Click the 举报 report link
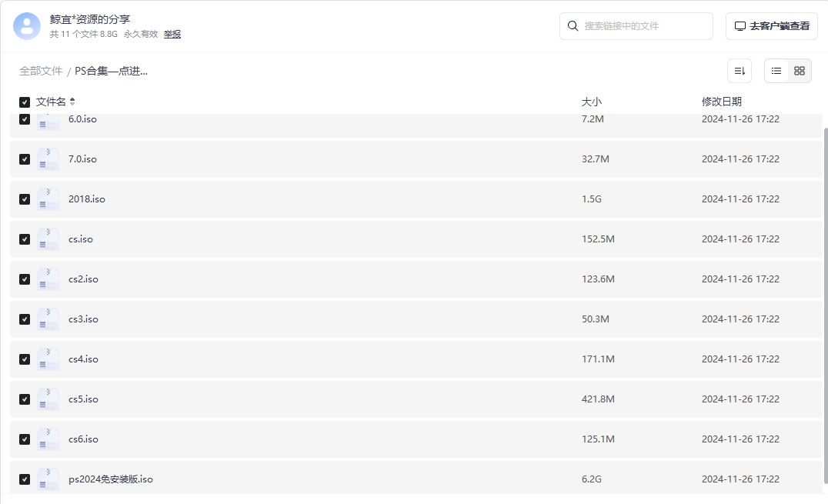This screenshot has height=504, width=828. click(x=172, y=35)
